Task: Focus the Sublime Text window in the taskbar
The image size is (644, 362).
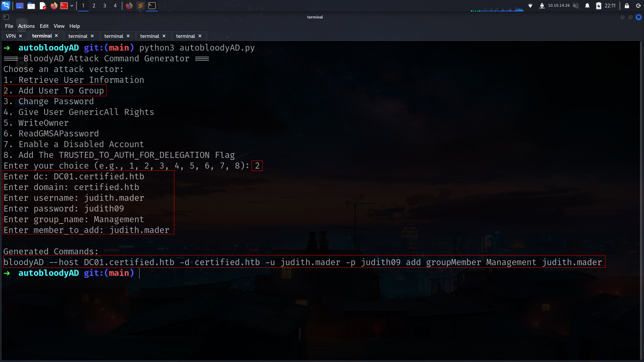Action: click(141, 6)
